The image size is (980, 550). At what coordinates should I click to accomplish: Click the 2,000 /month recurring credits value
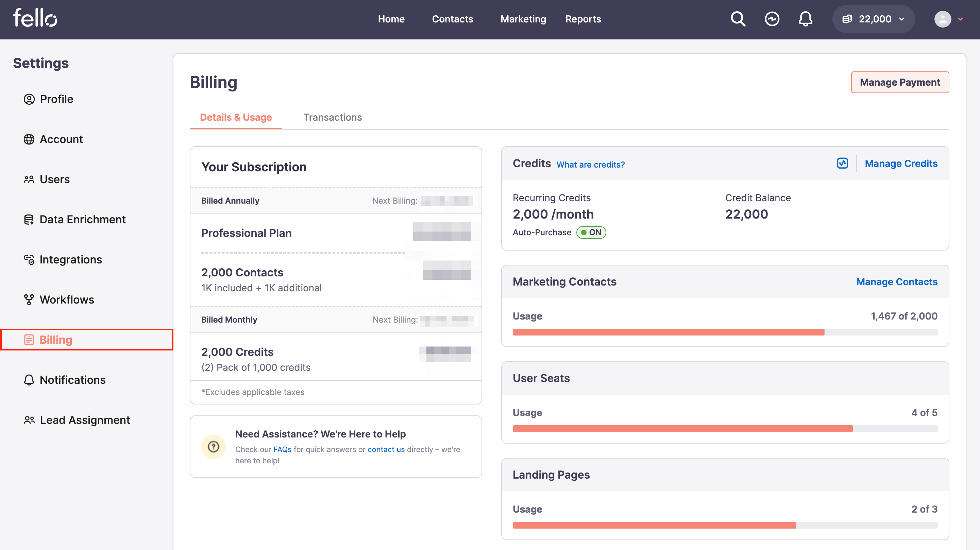[x=553, y=214]
